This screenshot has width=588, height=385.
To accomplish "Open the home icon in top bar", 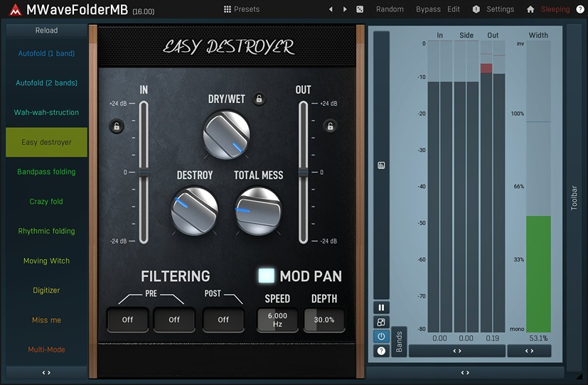I will point(530,9).
